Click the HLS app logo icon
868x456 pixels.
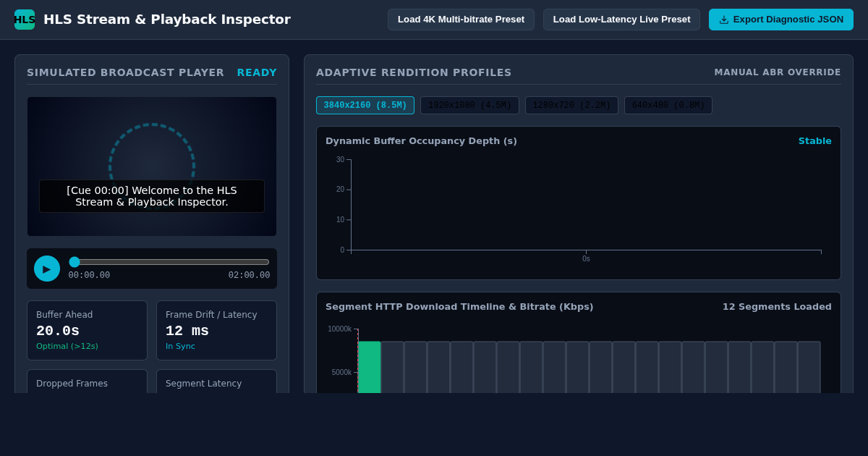[x=25, y=20]
